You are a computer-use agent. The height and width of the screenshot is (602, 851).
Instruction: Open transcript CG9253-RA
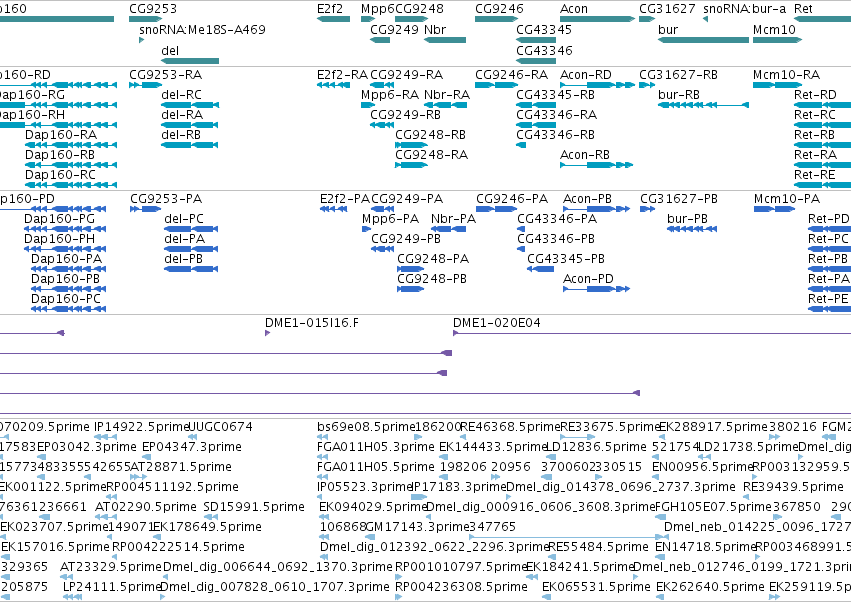pos(166,74)
